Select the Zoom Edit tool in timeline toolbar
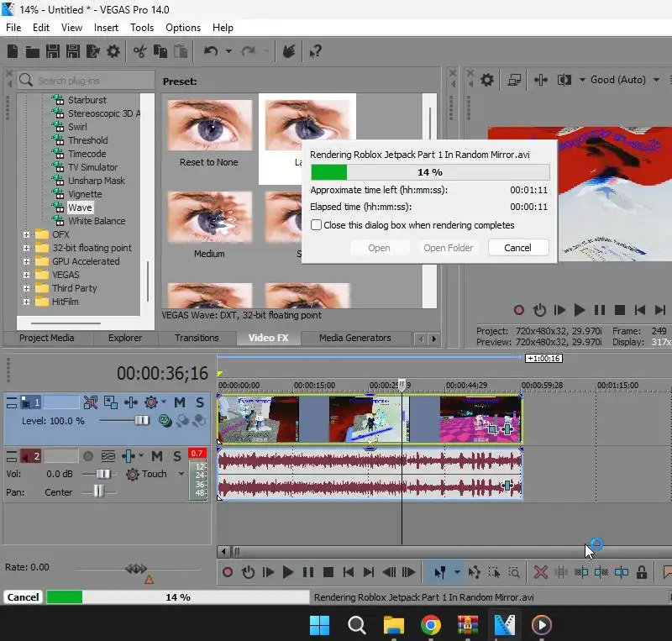The image size is (672, 641). (514, 572)
